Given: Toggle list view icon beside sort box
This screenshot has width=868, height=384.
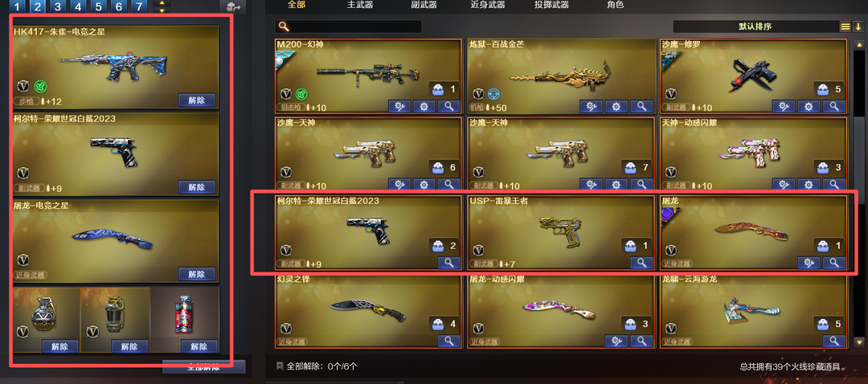Looking at the screenshot, I should [x=845, y=27].
